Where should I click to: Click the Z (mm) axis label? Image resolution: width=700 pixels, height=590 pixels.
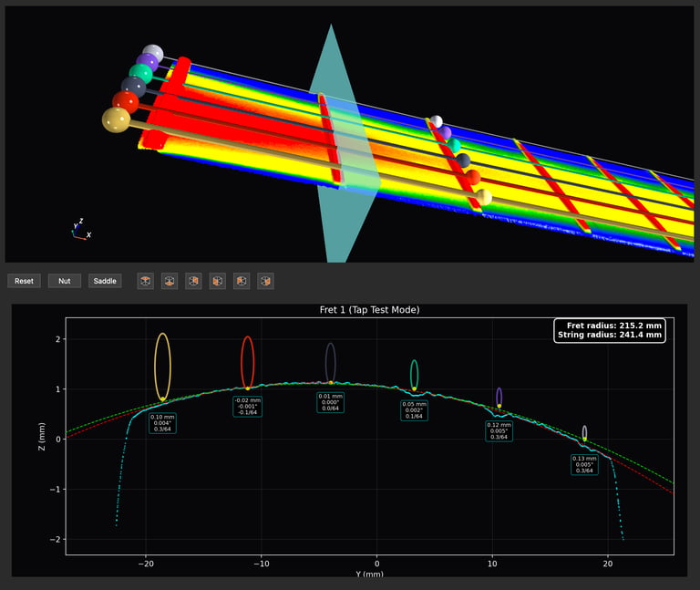tap(42, 437)
